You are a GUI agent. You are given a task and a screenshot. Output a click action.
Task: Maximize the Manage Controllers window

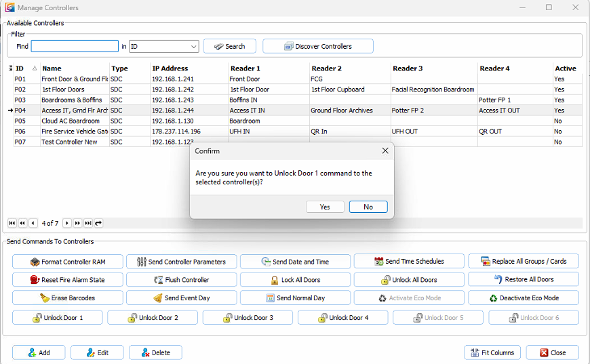(549, 7)
